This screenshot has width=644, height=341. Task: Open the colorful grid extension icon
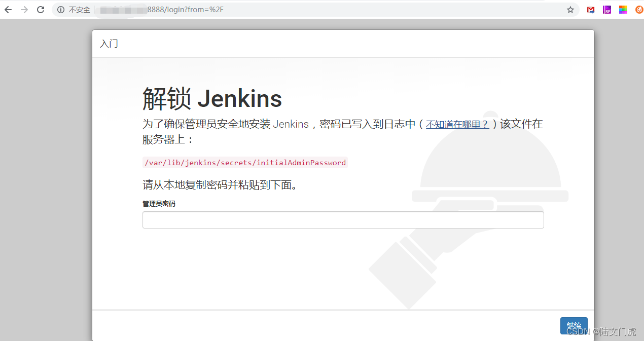tap(623, 10)
